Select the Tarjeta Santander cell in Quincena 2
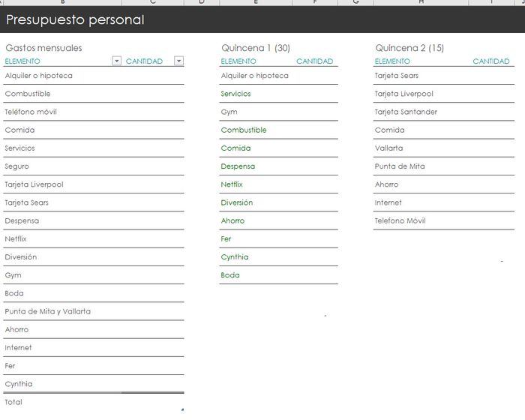 click(x=406, y=112)
